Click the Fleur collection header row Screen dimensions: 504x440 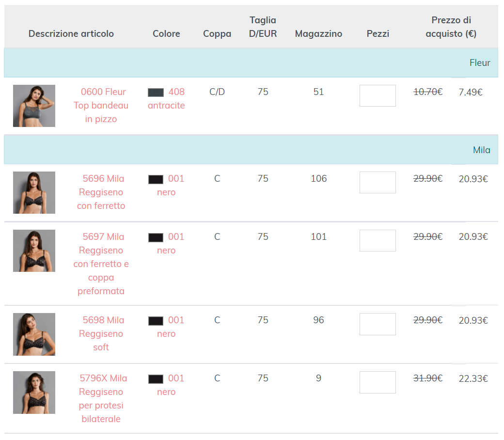pos(251,63)
